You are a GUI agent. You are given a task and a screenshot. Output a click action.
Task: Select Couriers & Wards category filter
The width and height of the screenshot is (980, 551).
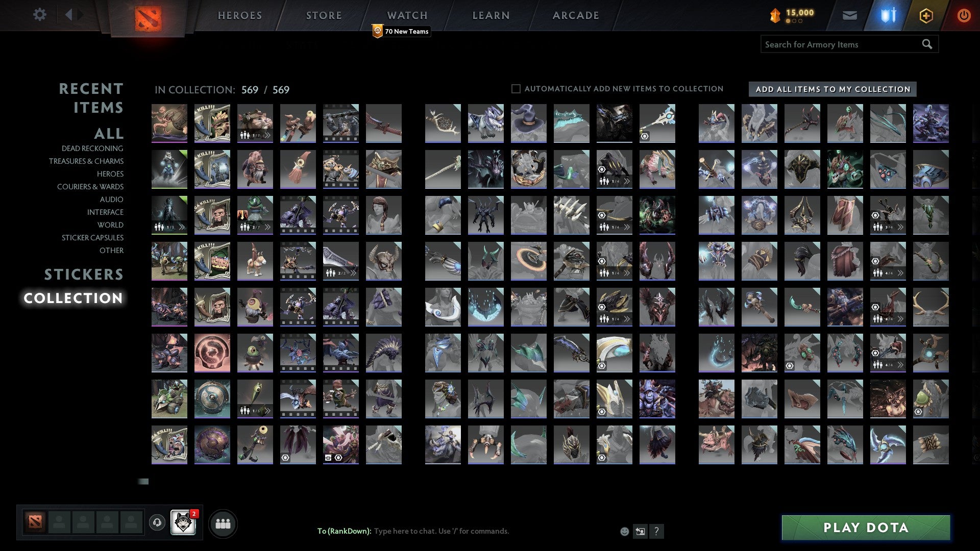[x=90, y=187]
